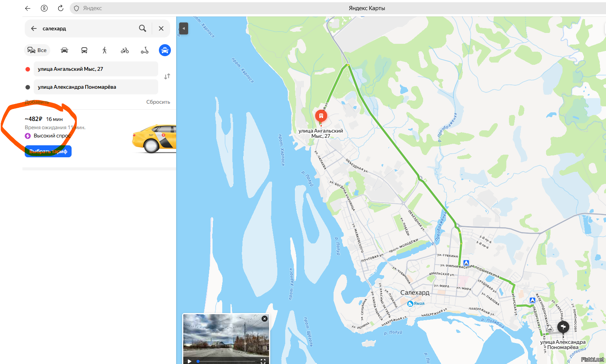Select the walking route mode icon
This screenshot has width=606, height=364.
pos(105,50)
